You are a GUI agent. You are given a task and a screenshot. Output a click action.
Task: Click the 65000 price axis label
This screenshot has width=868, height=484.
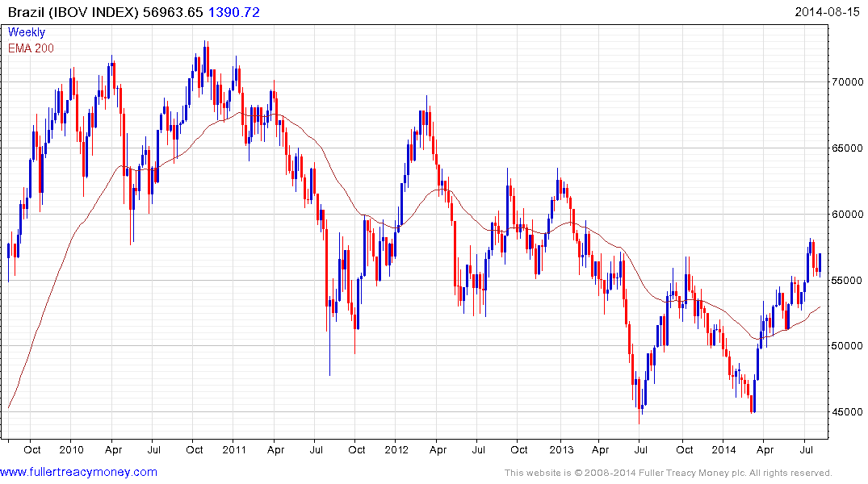tap(848, 148)
